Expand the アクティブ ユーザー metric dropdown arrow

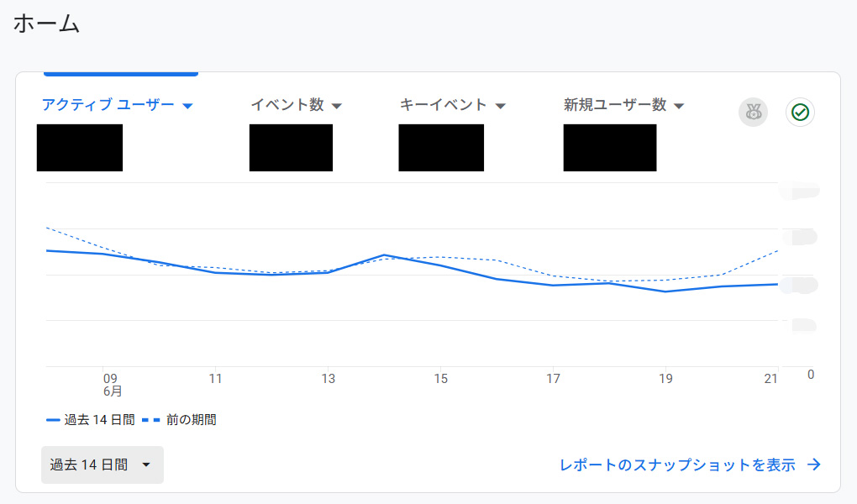(x=187, y=106)
